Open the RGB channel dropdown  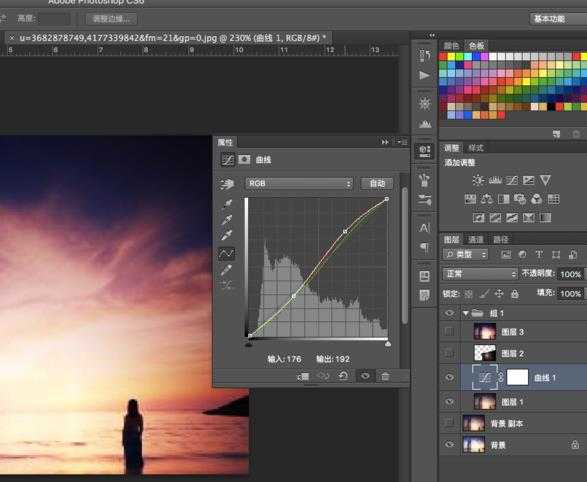(x=299, y=183)
